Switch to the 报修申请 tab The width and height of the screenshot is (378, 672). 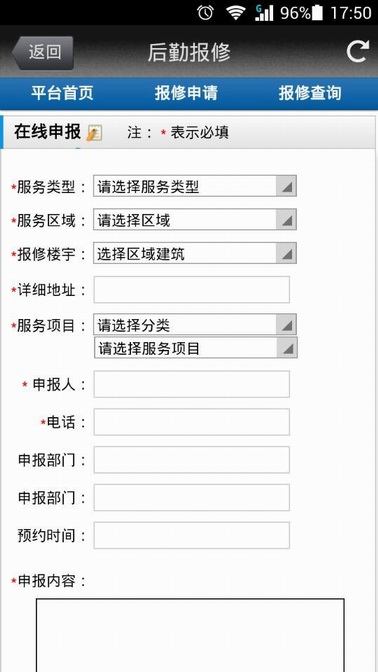186,93
